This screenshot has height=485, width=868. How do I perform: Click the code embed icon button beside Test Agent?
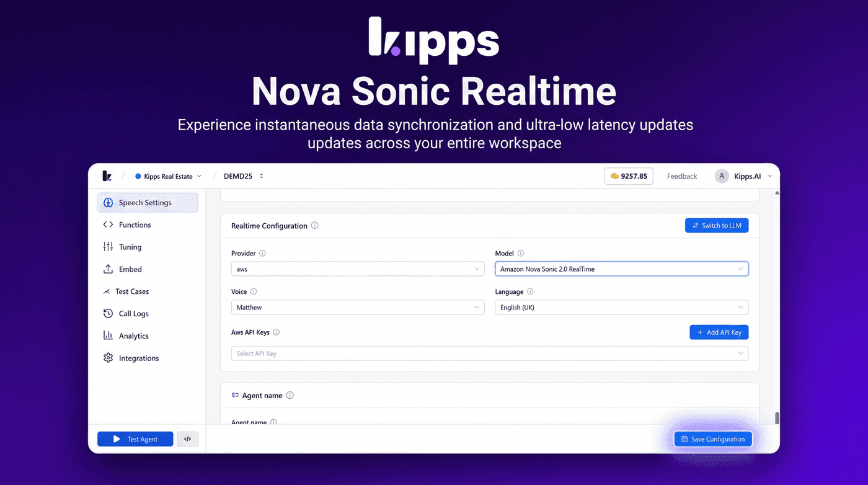[x=188, y=439]
